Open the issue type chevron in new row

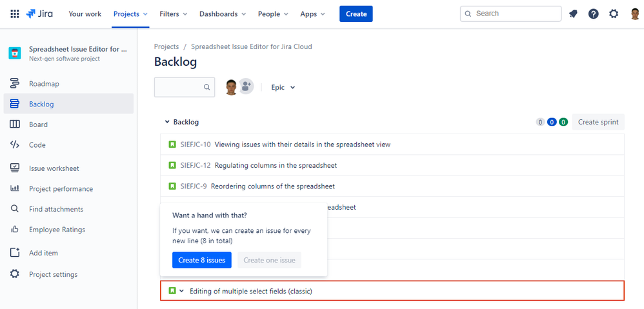[181, 291]
